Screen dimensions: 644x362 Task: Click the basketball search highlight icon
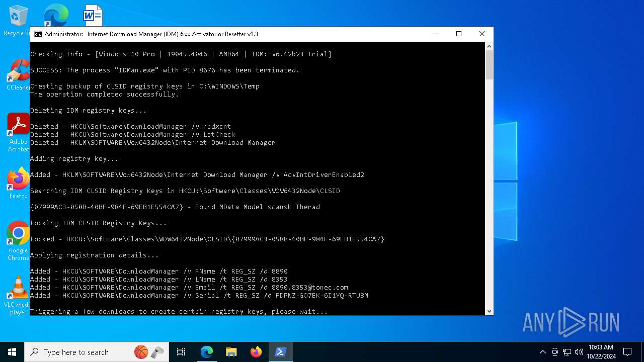pyautogui.click(x=141, y=352)
